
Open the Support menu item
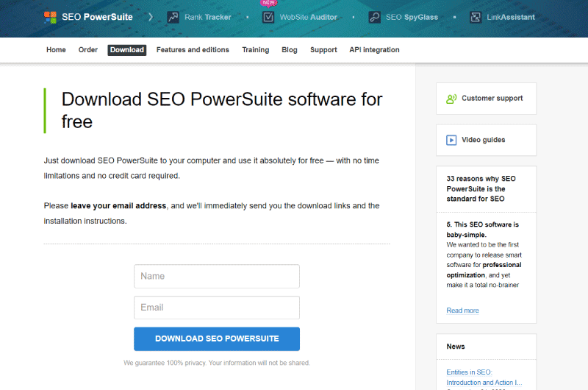323,50
